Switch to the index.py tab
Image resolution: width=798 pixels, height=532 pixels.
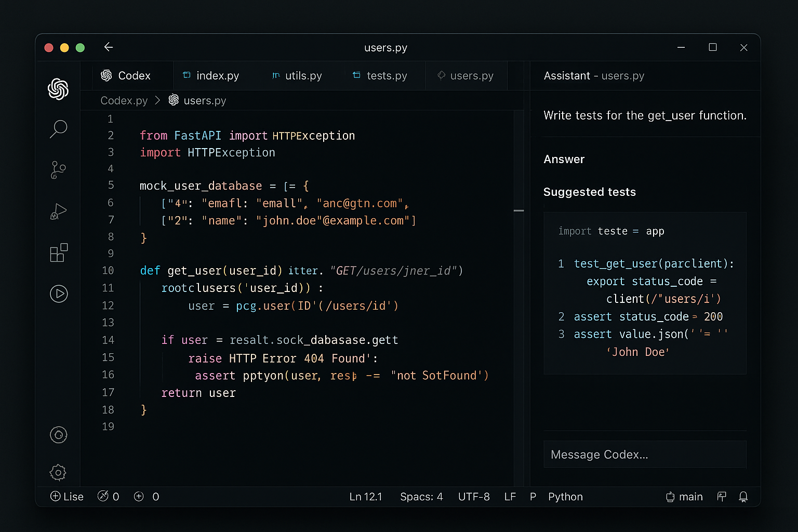point(211,76)
